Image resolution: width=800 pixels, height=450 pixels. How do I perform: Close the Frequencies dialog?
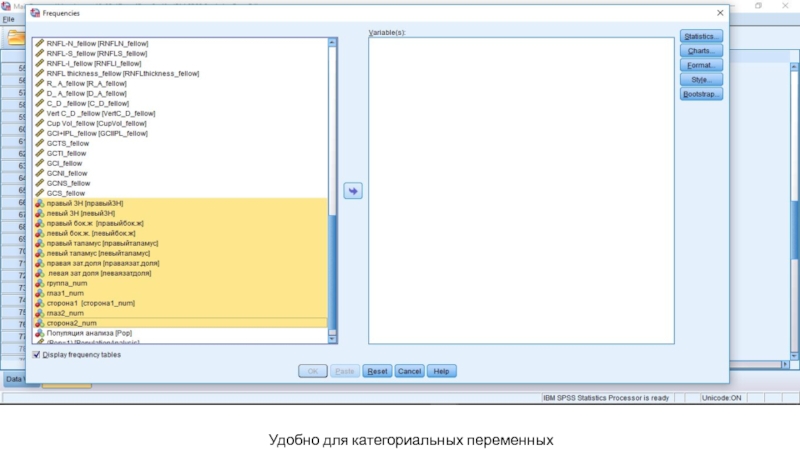(x=720, y=13)
